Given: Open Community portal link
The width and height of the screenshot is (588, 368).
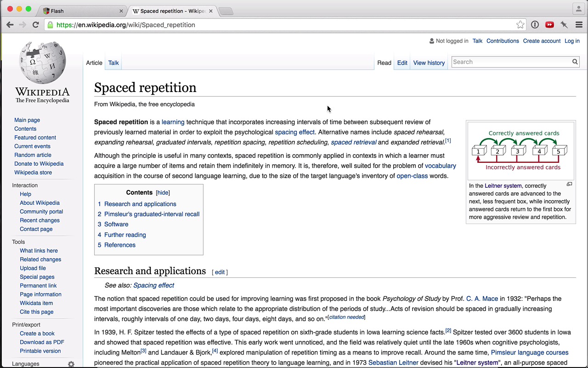Looking at the screenshot, I should [x=41, y=212].
